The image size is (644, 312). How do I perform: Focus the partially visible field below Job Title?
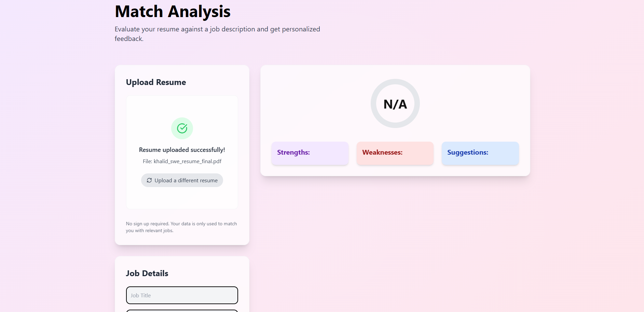coord(182,311)
